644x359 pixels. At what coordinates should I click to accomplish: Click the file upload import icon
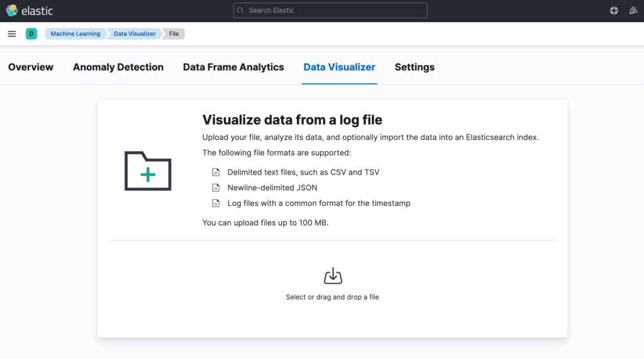333,275
